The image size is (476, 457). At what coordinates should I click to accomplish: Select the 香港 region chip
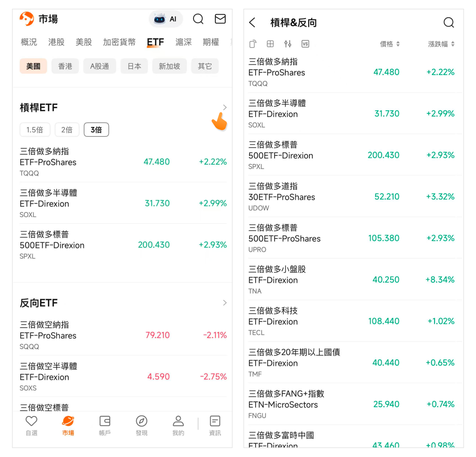point(65,66)
